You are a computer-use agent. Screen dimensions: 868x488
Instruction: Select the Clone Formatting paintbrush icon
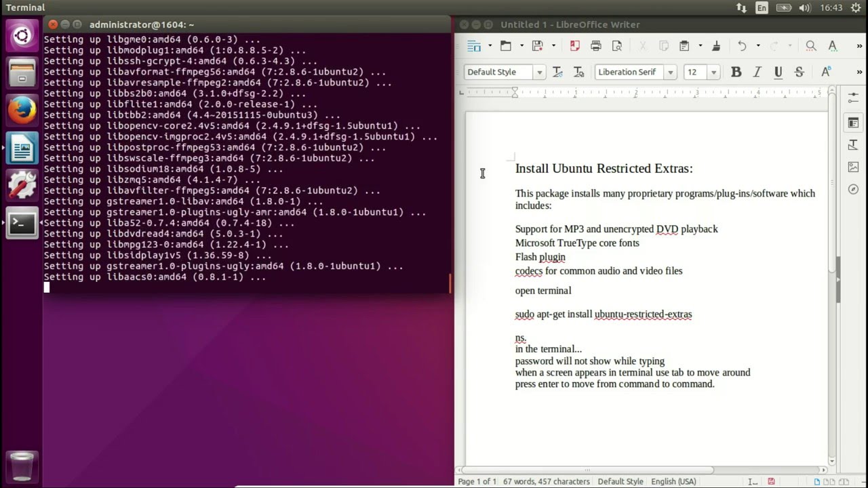(715, 46)
